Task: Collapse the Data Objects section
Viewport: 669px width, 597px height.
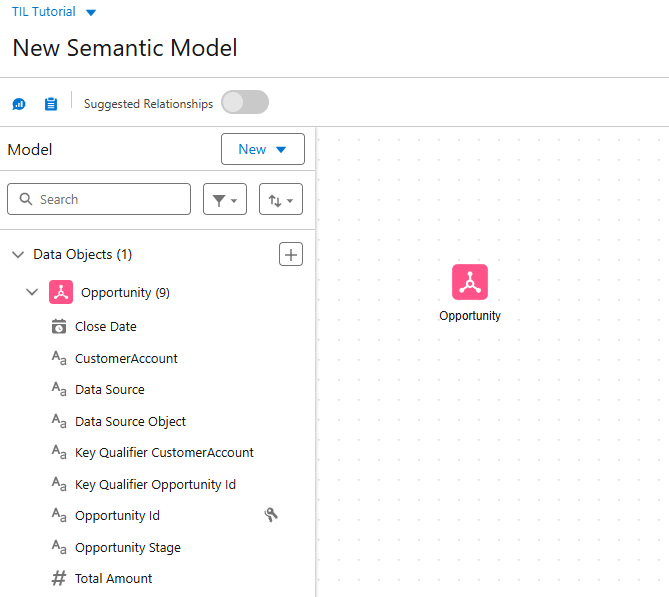Action: click(18, 255)
